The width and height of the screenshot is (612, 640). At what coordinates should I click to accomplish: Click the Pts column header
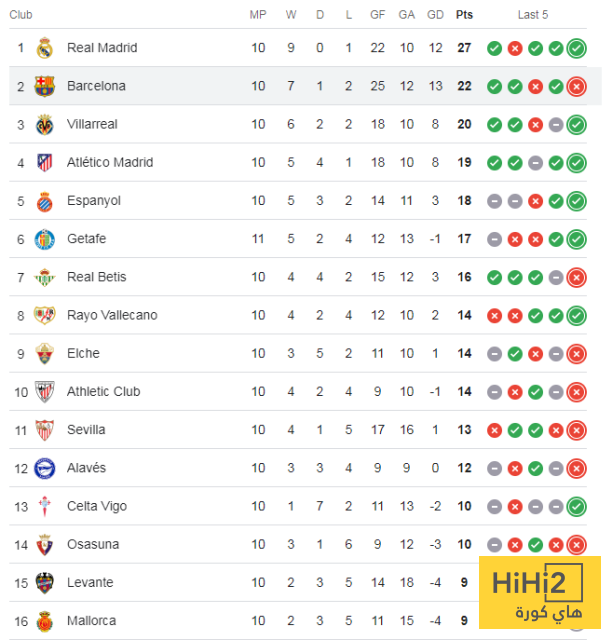click(464, 15)
